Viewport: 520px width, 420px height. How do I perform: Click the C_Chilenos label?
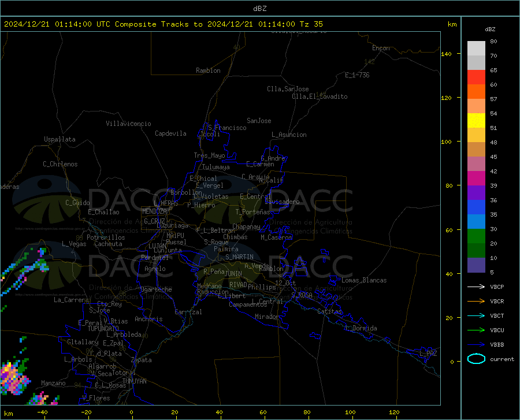(x=60, y=164)
